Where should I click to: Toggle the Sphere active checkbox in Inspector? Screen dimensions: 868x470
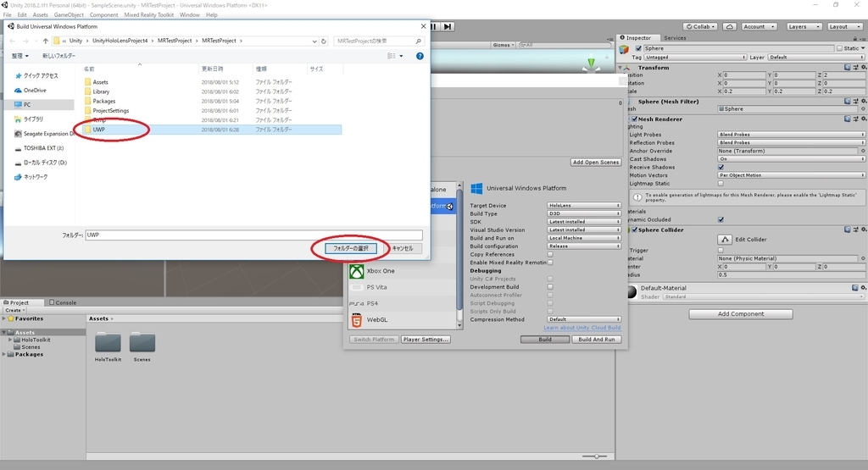tap(638, 48)
